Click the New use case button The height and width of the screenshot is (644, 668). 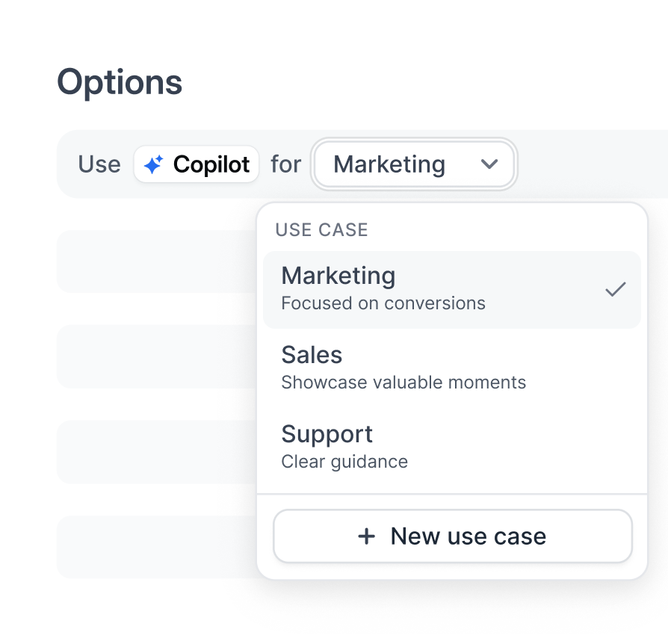click(x=453, y=536)
